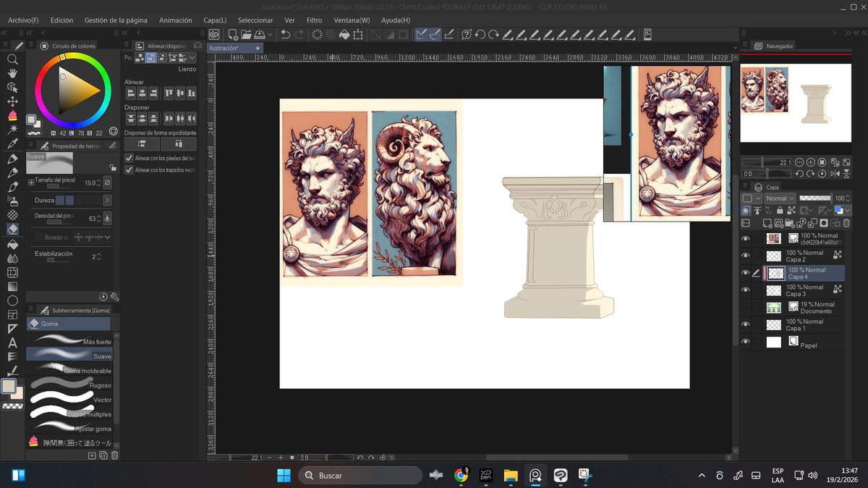The image size is (868, 488).
Task: Select the Pen tool
Action: coord(12,159)
